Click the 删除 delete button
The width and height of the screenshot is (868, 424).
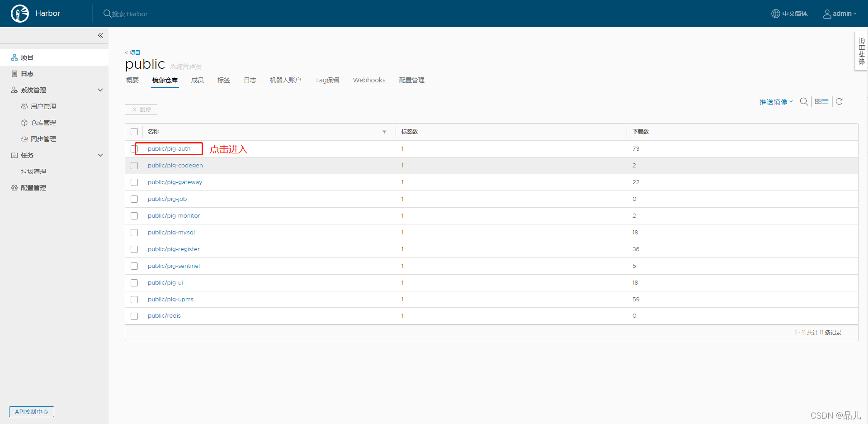141,110
